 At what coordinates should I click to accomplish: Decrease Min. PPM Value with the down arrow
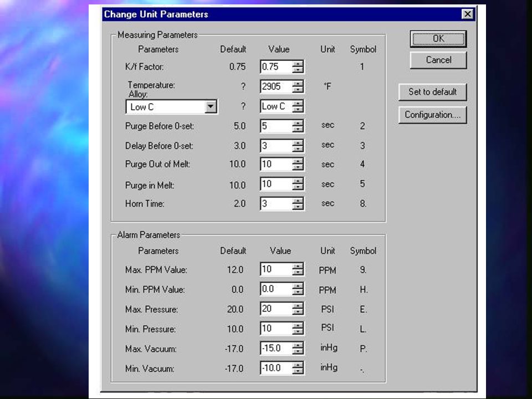point(298,292)
